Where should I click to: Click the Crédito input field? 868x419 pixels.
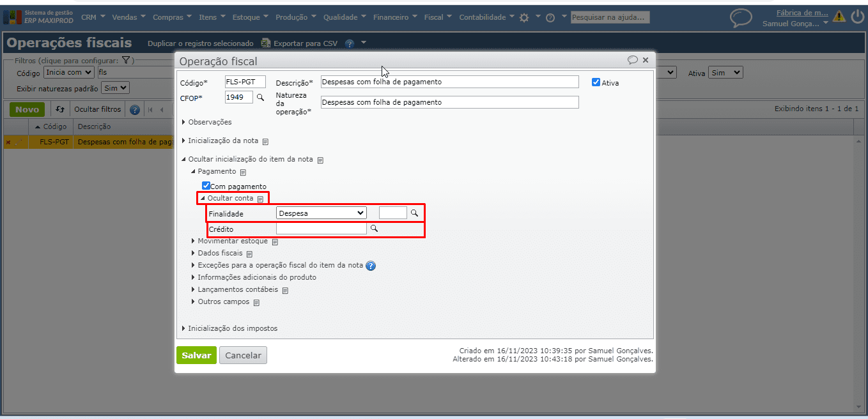322,228
